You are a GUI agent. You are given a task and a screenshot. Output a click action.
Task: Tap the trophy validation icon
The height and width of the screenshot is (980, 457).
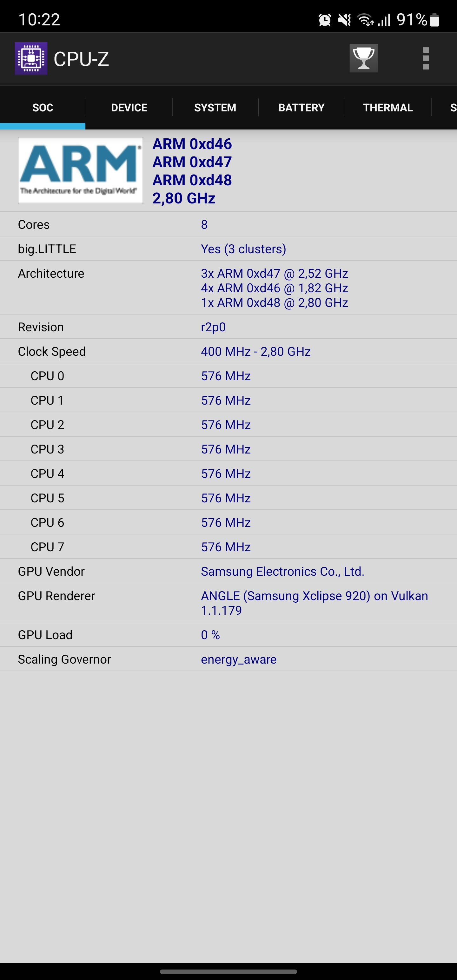[x=363, y=58]
